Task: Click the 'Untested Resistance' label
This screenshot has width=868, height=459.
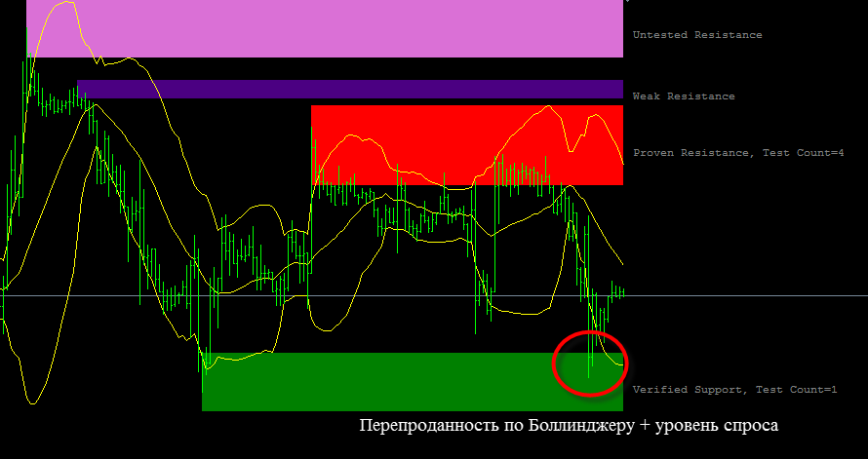Action: (697, 35)
